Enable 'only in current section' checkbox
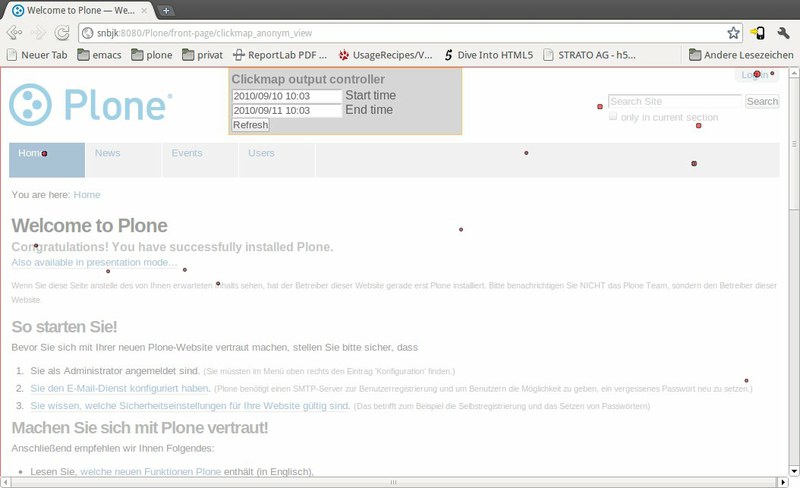Screen dimensions: 800x488 [613, 117]
